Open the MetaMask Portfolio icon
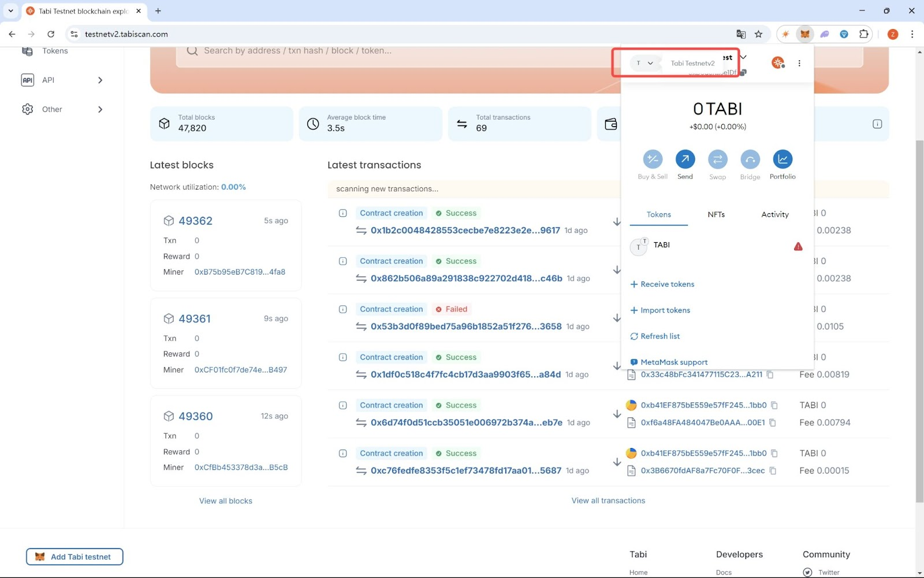 coord(783,159)
